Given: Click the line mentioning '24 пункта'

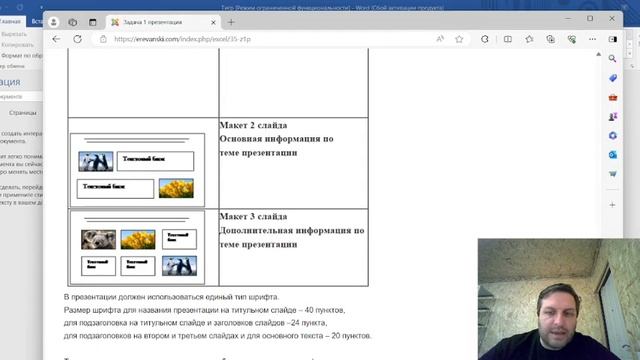Looking at the screenshot, I should click(196, 323).
